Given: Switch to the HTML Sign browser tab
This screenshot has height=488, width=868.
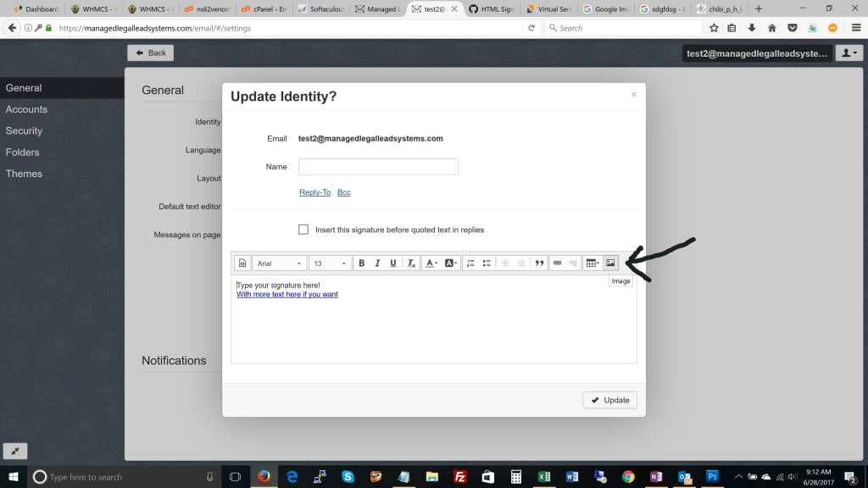Looking at the screenshot, I should (492, 8).
